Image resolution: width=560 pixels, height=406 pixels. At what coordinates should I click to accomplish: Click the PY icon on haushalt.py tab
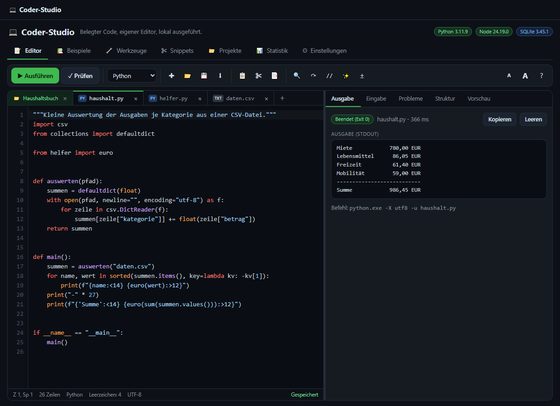click(x=82, y=98)
